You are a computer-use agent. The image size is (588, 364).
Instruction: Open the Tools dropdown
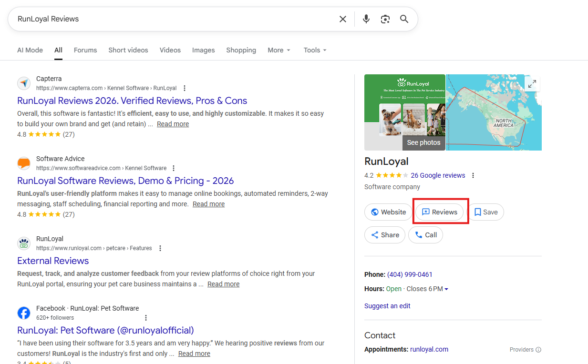coord(315,50)
